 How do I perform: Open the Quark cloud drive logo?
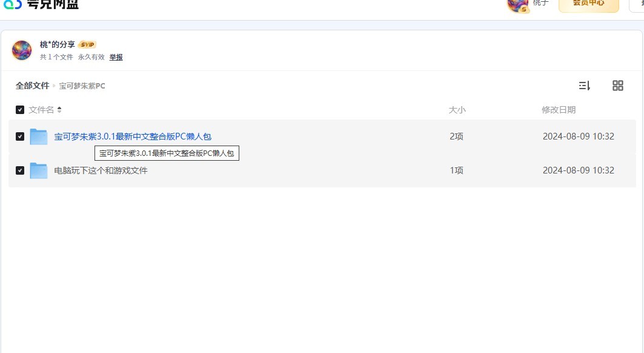pyautogui.click(x=41, y=4)
